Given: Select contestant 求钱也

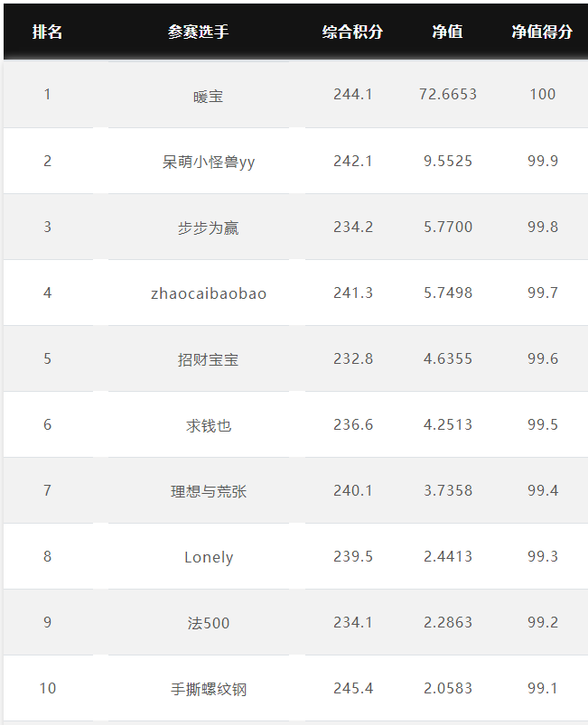Looking at the screenshot, I should click(208, 426).
